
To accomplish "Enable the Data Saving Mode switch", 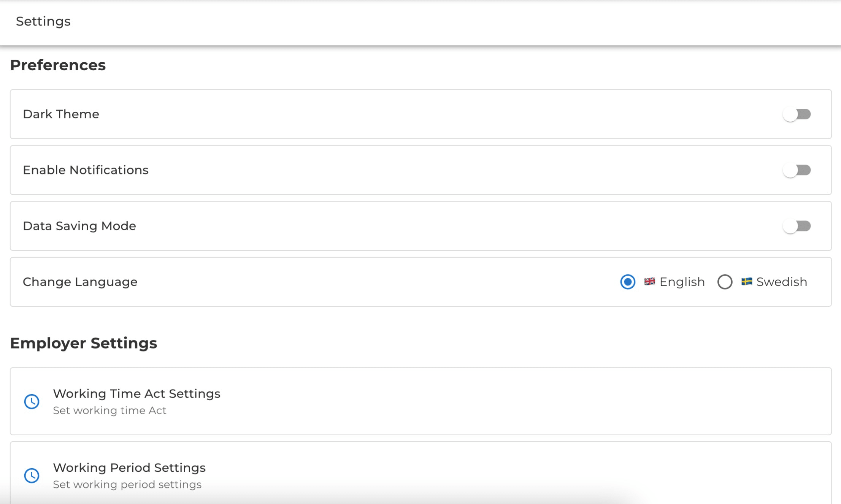I will (x=797, y=226).
